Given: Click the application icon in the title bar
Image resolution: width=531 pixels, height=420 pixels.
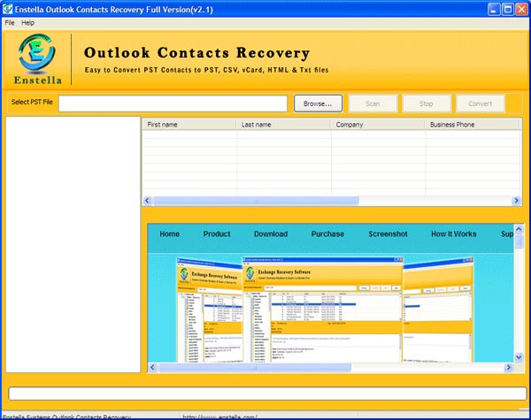Looking at the screenshot, I should (x=9, y=8).
